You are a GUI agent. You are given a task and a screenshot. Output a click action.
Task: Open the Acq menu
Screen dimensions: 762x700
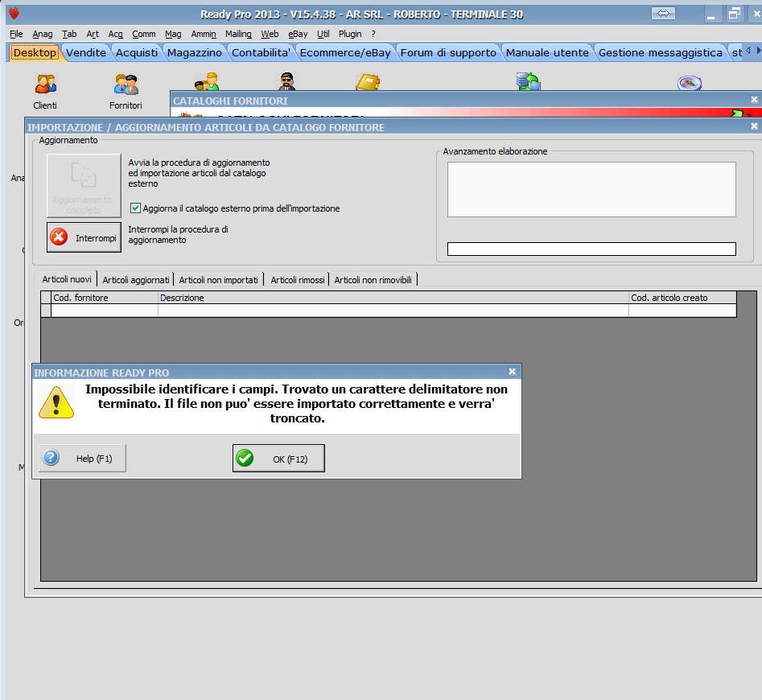click(x=115, y=34)
